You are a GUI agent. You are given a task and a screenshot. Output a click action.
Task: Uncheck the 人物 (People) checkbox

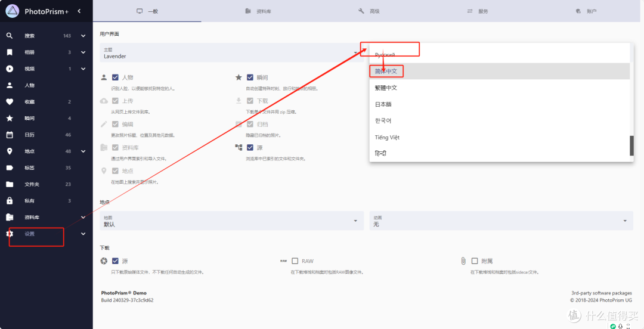(x=116, y=77)
